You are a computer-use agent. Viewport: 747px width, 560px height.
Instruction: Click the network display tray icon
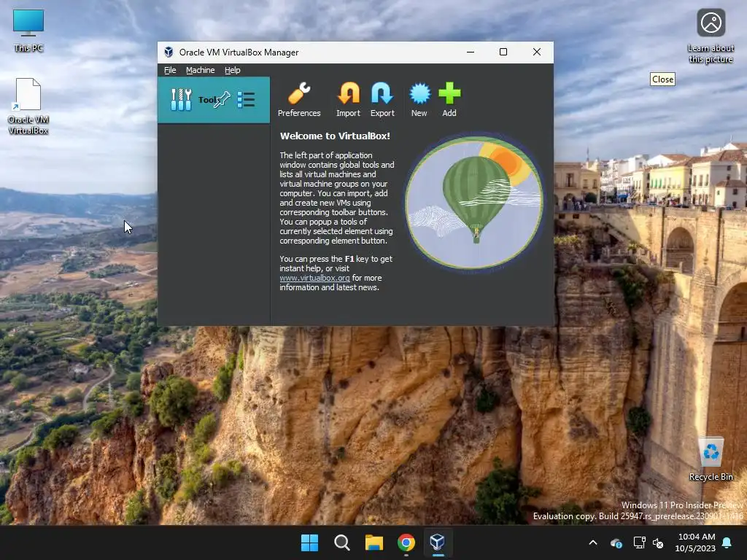[639, 542]
